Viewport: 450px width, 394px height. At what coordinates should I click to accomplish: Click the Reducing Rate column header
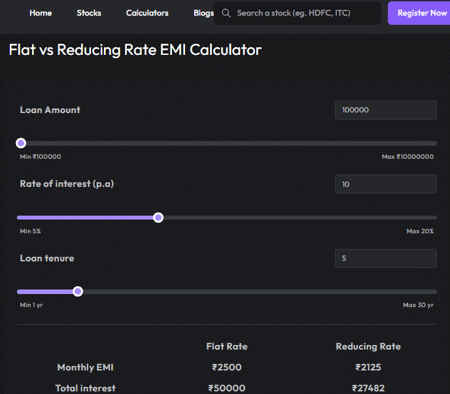tap(368, 347)
